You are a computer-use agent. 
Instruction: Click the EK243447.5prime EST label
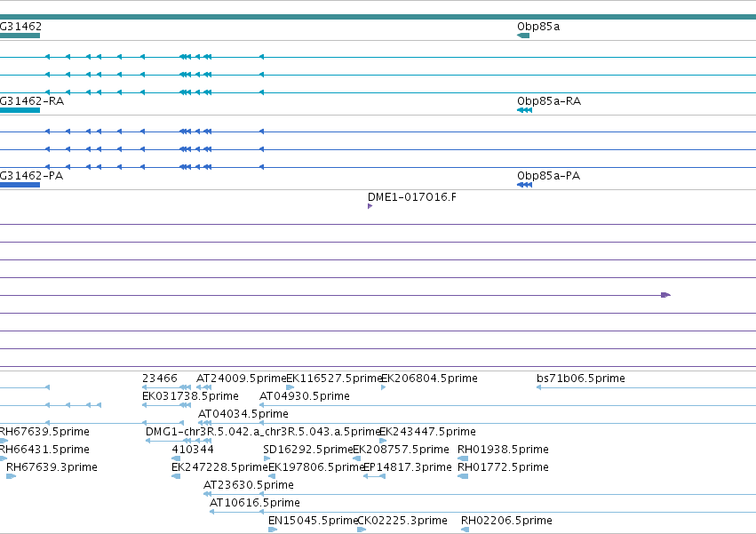coord(427,432)
